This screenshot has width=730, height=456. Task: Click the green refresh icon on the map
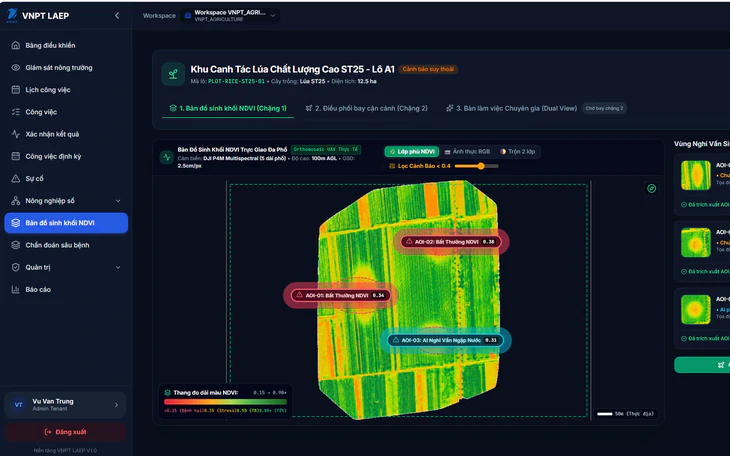(651, 188)
